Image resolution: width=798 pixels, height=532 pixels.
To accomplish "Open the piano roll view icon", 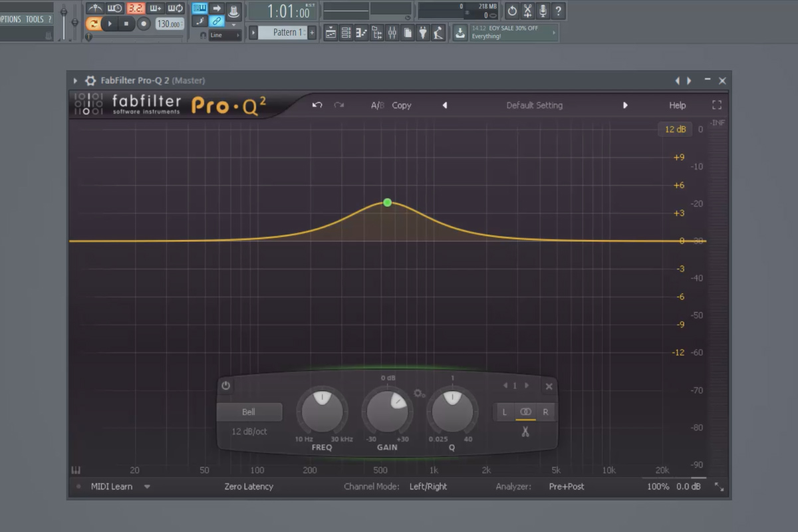I will 361,33.
